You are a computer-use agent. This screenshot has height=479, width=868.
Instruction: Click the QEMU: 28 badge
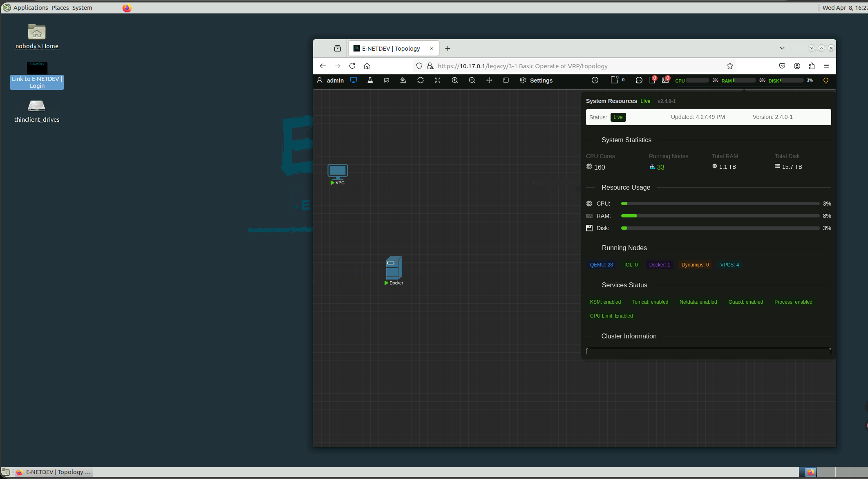601,265
